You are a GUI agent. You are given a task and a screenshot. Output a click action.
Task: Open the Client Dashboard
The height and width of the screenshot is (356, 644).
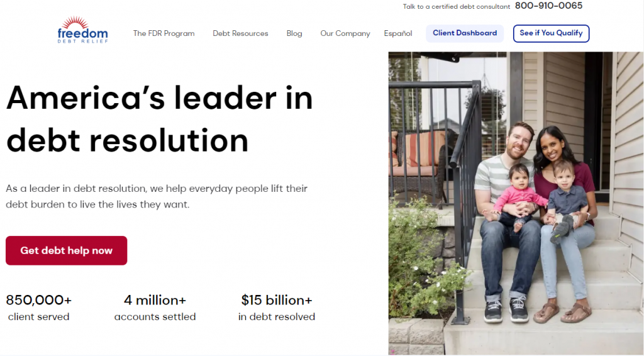[465, 33]
